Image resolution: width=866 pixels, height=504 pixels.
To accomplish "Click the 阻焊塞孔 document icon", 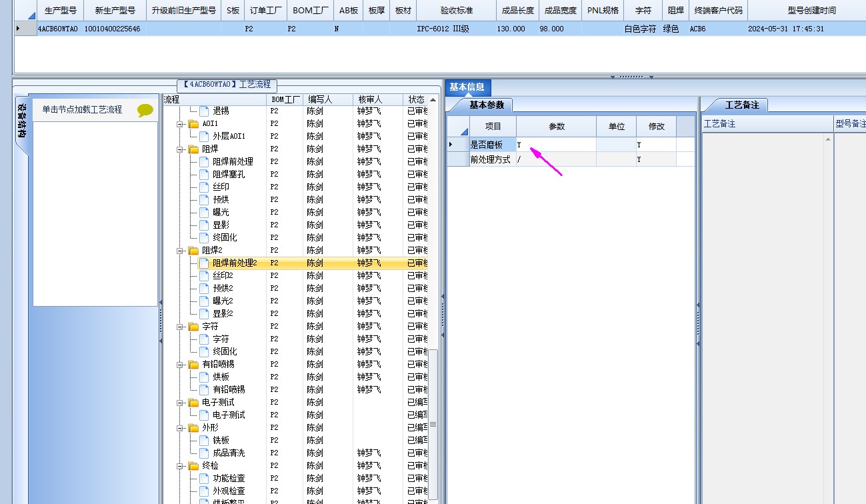I will pyautogui.click(x=204, y=175).
